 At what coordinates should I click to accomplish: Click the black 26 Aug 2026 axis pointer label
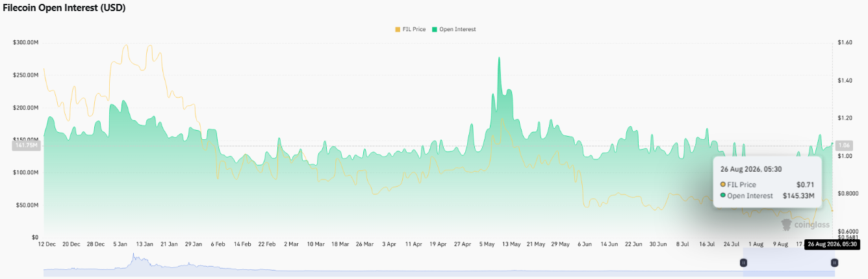[834, 245]
